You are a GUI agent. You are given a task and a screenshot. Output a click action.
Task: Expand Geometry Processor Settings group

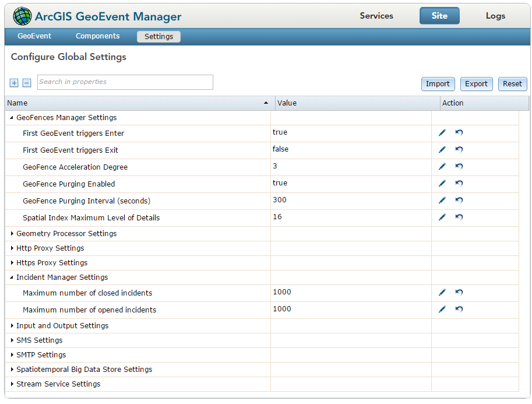pyautogui.click(x=12, y=234)
